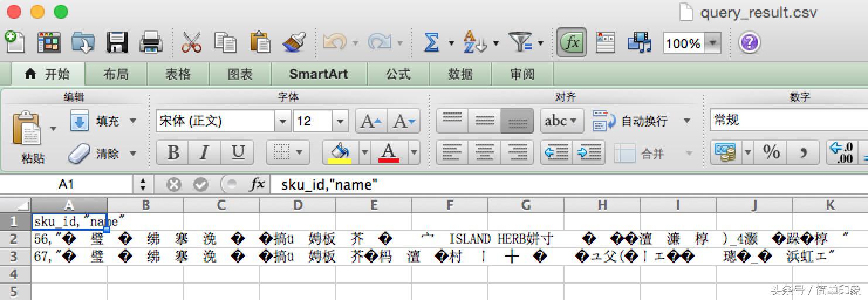The width and height of the screenshot is (868, 300).
Task: Cancel the formula bar entry
Action: click(x=173, y=185)
